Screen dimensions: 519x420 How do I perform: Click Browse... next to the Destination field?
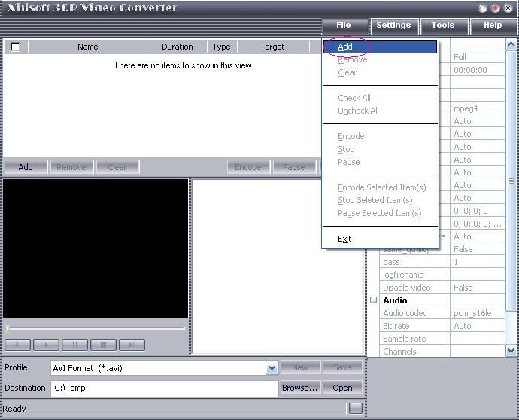[x=299, y=388]
